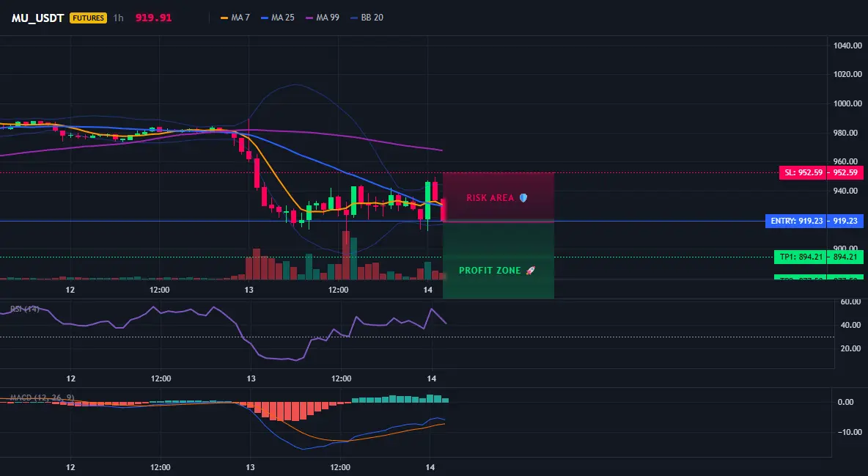The image size is (868, 476).
Task: Click the MACD (12, 26, 9) indicator label
Action: coord(42,398)
